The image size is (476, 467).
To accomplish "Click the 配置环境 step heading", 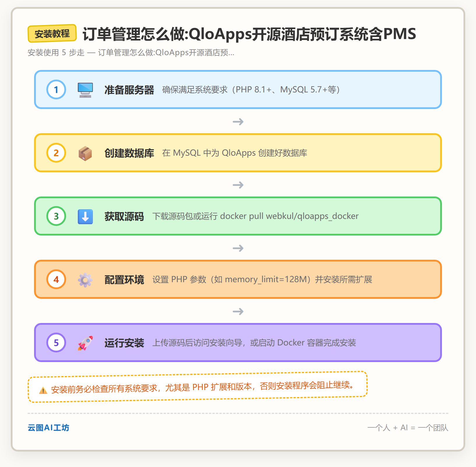I will 124,280.
